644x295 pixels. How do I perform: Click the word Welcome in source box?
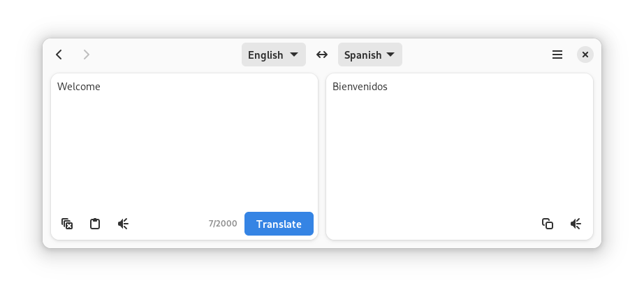[x=79, y=87]
